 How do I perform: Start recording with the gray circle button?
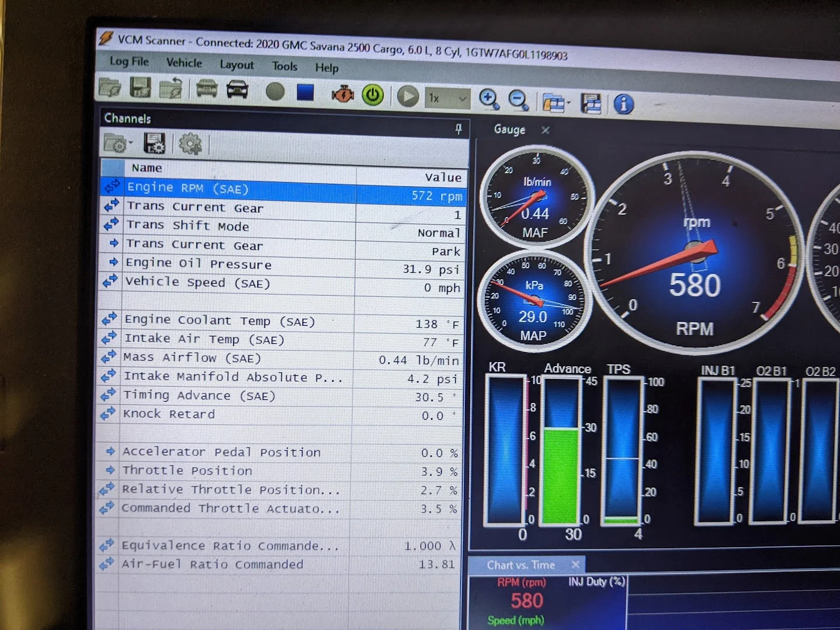click(275, 92)
